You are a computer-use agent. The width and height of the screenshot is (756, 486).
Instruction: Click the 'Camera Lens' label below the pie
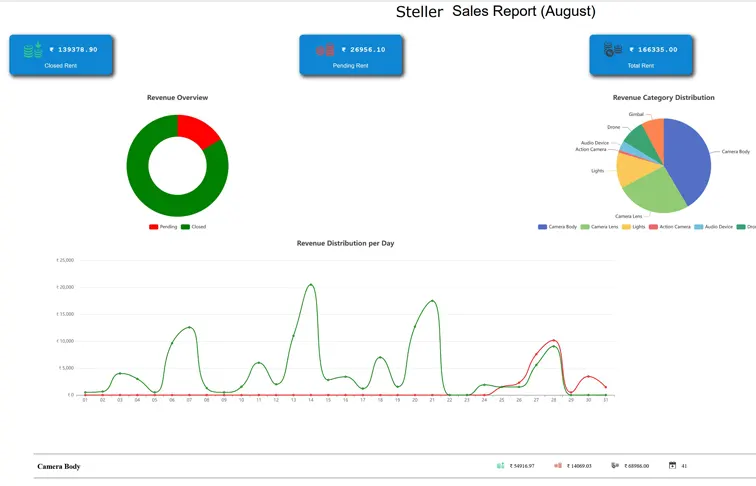628,216
